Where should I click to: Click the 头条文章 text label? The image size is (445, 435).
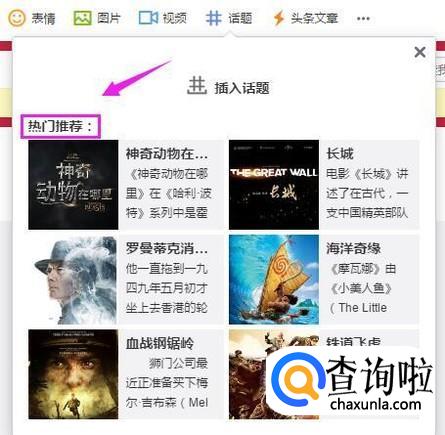tap(314, 18)
